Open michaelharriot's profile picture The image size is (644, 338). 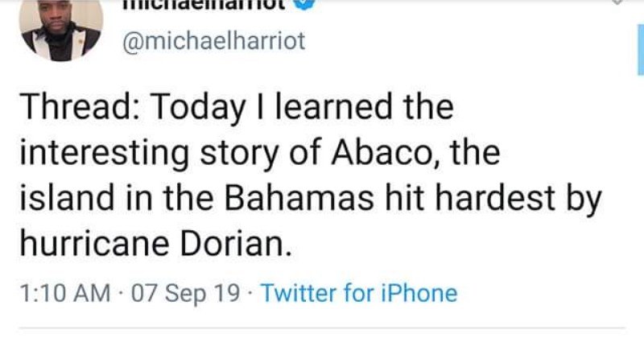[x=61, y=30]
